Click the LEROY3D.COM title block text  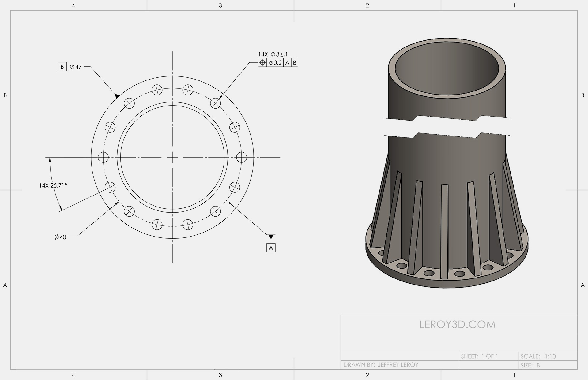[458, 325]
